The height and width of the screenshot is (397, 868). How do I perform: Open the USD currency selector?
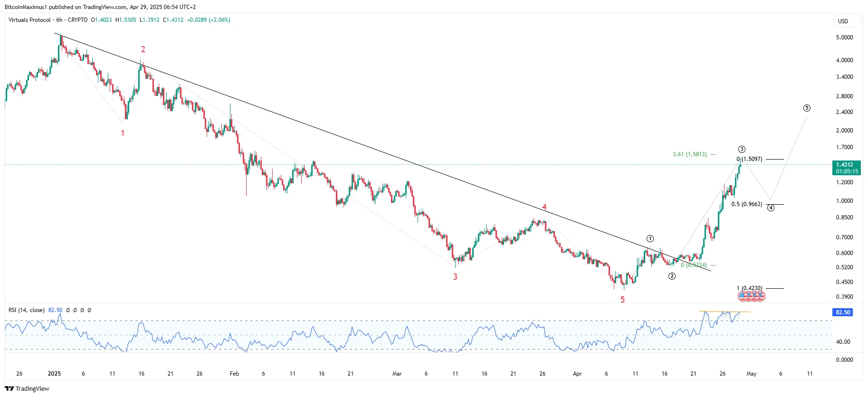pyautogui.click(x=848, y=21)
